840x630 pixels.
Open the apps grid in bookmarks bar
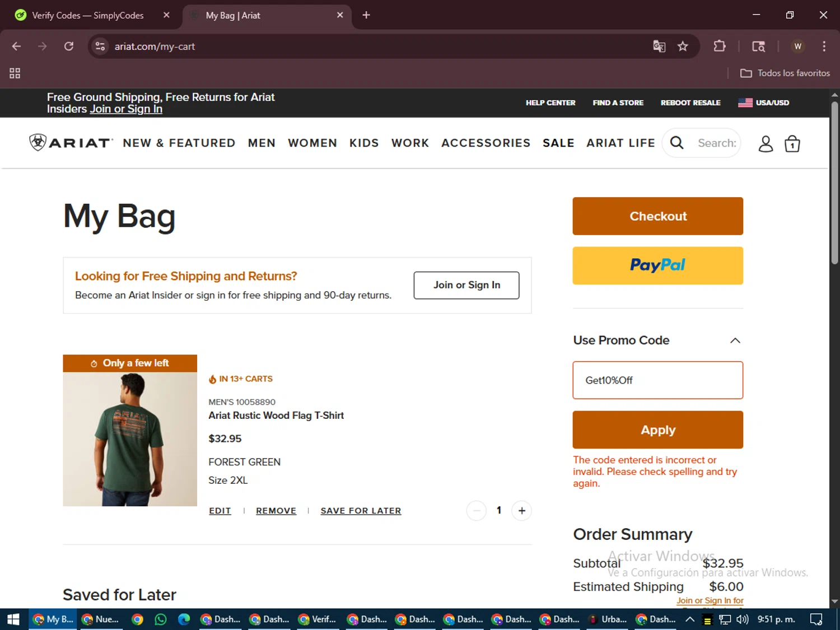pos(15,73)
